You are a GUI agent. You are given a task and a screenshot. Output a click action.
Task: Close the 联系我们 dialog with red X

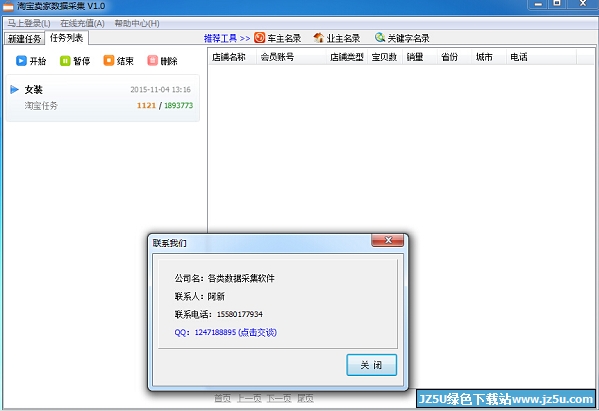[388, 240]
